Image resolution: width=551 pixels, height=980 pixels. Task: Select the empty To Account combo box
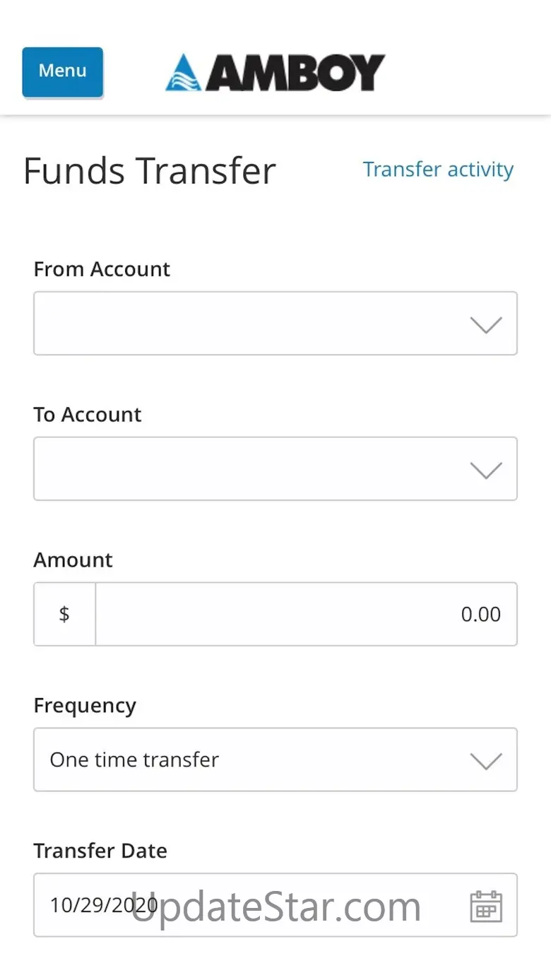coord(247,469)
